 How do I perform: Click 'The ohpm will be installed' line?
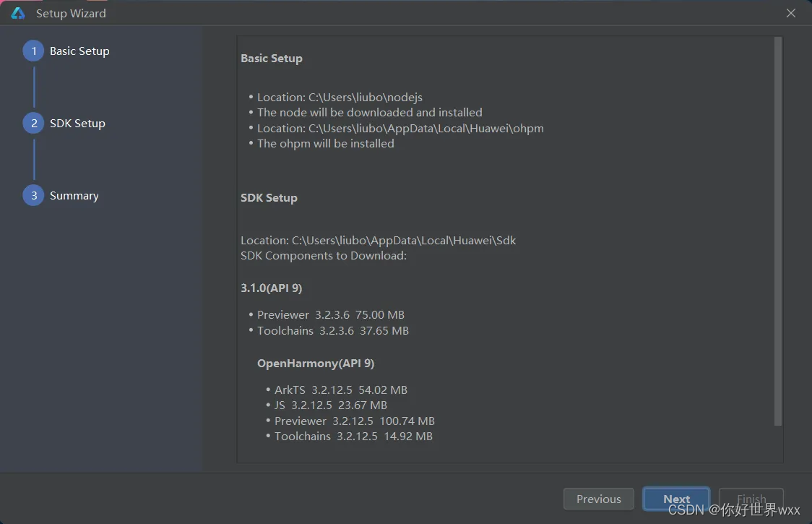point(326,144)
